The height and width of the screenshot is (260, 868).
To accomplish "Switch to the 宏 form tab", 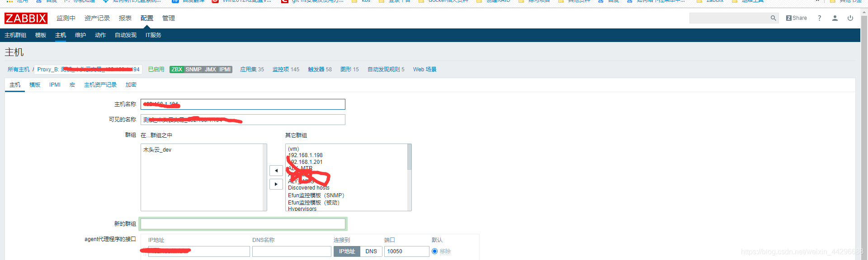I will 72,85.
